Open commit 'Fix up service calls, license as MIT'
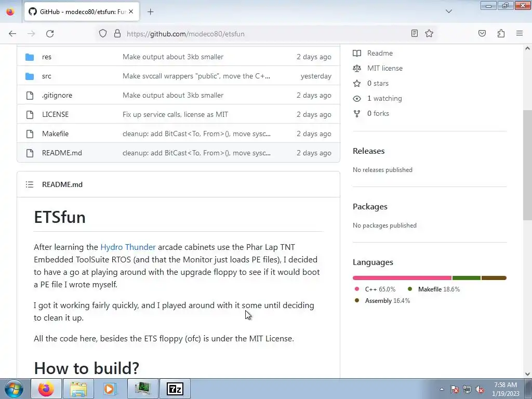The image size is (532, 399). click(175, 114)
